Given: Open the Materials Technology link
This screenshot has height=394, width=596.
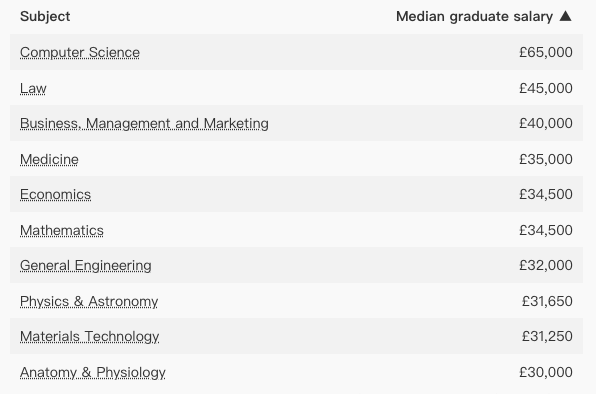Looking at the screenshot, I should tap(89, 337).
